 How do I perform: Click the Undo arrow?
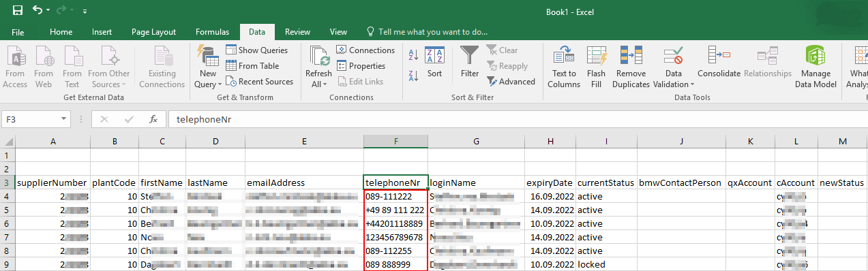(x=37, y=11)
